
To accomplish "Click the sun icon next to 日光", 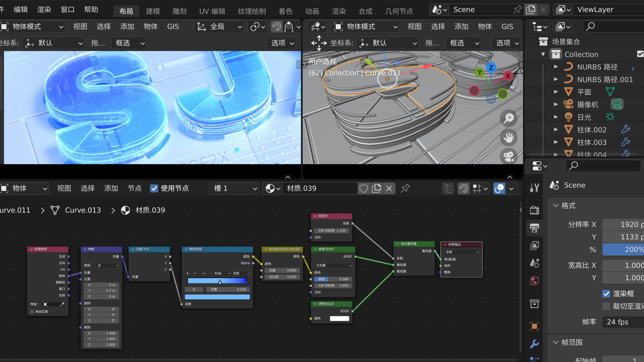I will pos(610,117).
